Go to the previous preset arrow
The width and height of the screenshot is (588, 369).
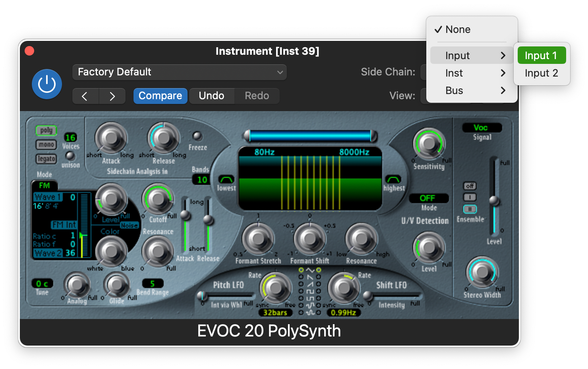(x=85, y=96)
